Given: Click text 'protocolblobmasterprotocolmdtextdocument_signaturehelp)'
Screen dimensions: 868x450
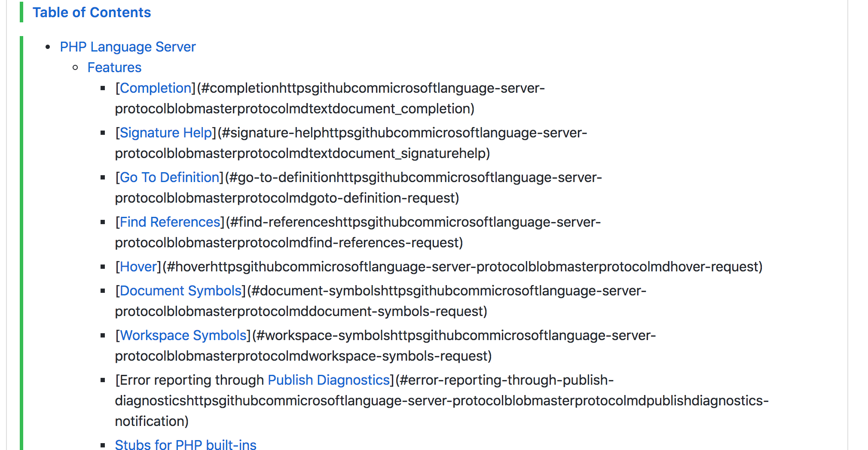Looking at the screenshot, I should [x=303, y=153].
